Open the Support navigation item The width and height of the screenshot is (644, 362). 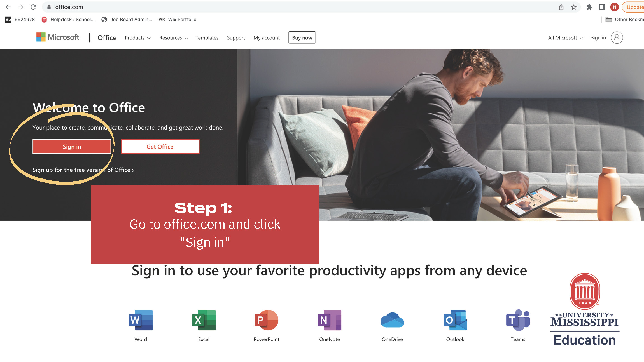[236, 38]
